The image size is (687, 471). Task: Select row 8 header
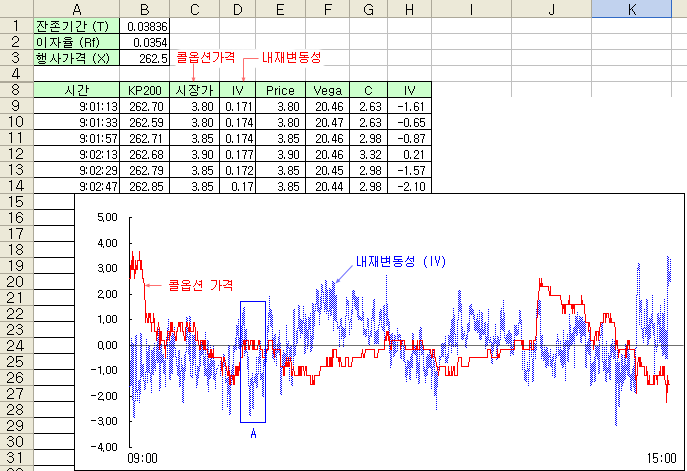click(16, 90)
